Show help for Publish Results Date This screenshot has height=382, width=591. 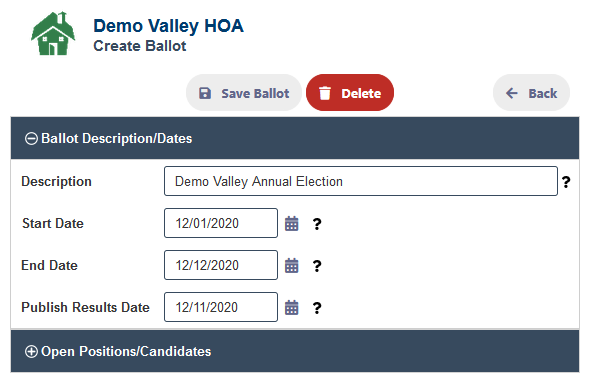click(317, 308)
